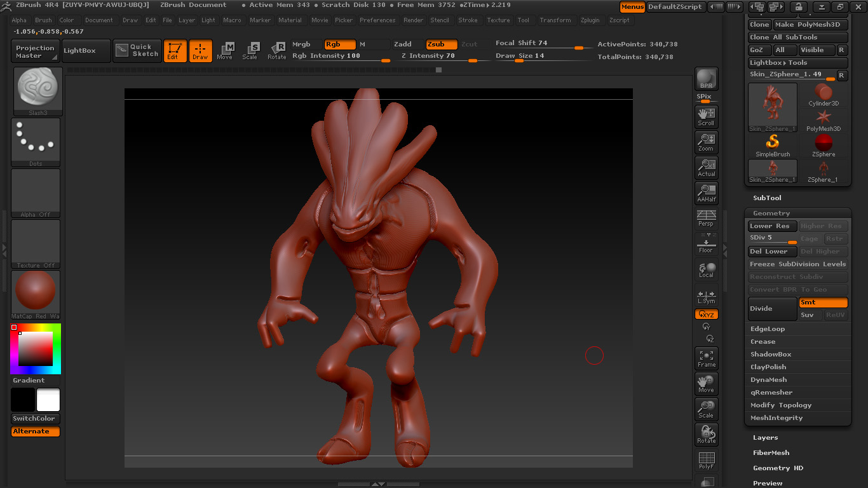The image size is (868, 488).
Task: Enable Zadd mode
Action: 407,44
